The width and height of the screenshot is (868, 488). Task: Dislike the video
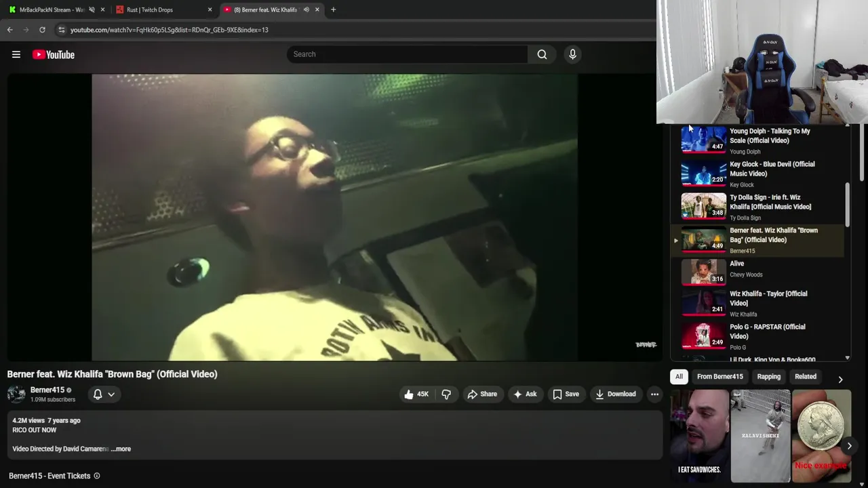point(446,394)
